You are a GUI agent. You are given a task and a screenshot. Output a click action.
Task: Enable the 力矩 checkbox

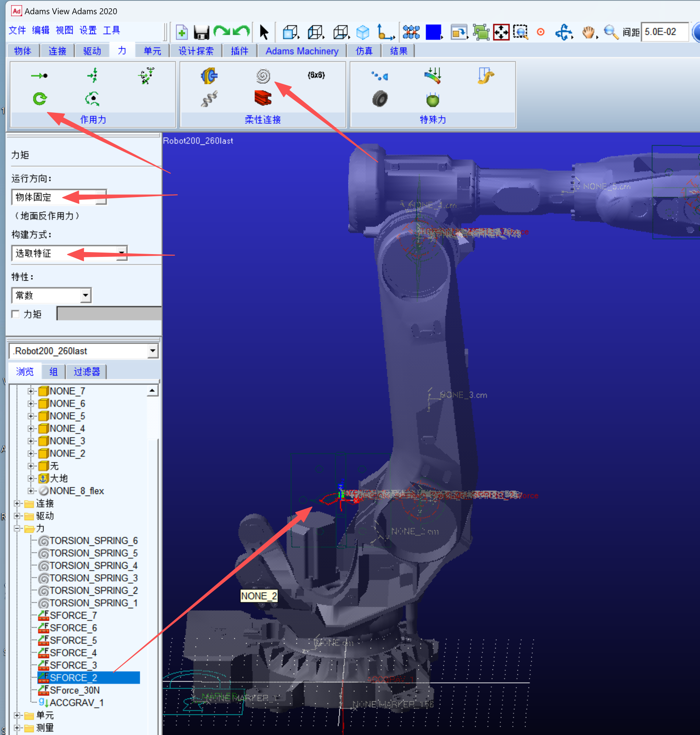pyautogui.click(x=15, y=314)
